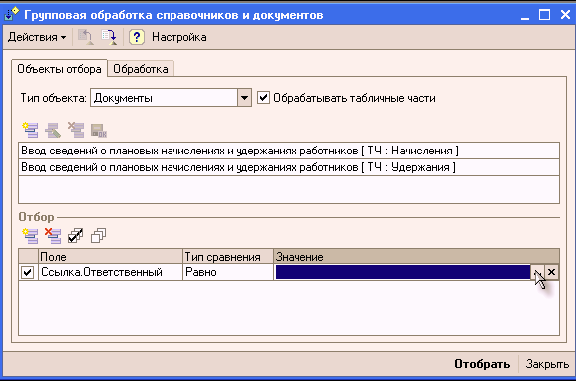Viewport: 576px width, 381px height.
Task: Click the Отобрать button
Action: pos(482,364)
